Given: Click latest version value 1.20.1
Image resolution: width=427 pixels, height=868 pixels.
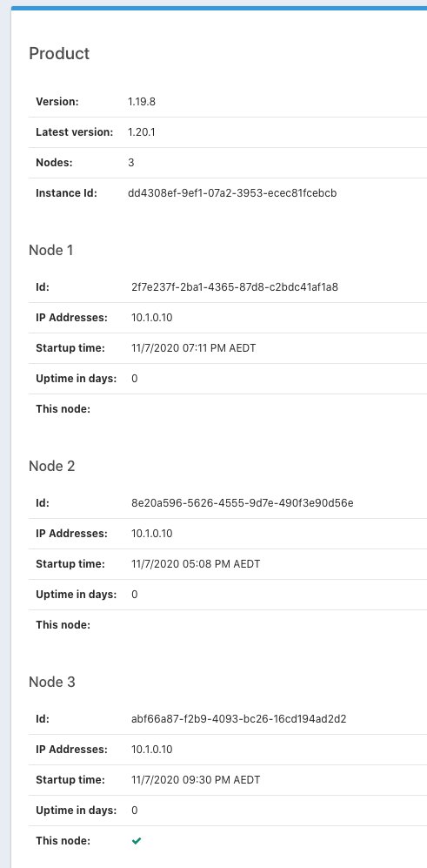Looking at the screenshot, I should [x=142, y=132].
